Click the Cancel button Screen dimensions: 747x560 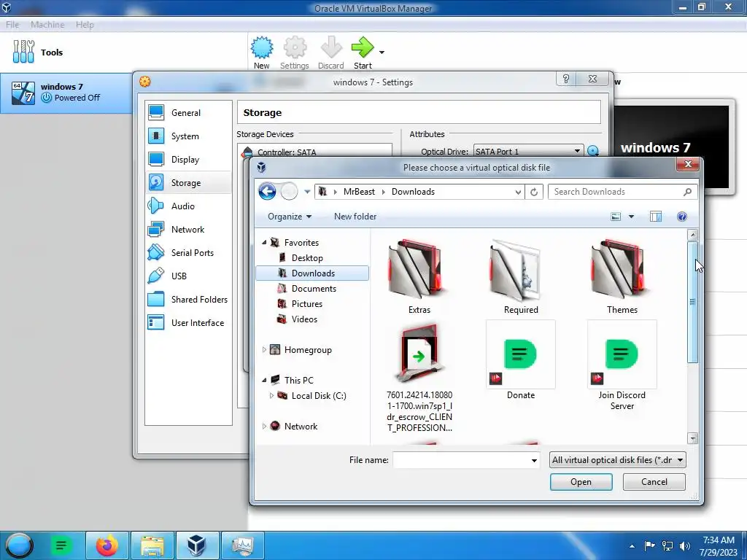pos(654,482)
